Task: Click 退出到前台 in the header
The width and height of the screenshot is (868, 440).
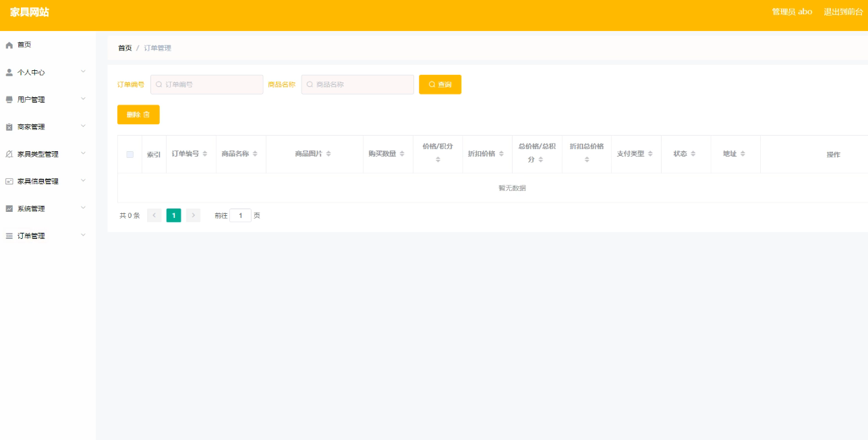Action: click(x=843, y=12)
